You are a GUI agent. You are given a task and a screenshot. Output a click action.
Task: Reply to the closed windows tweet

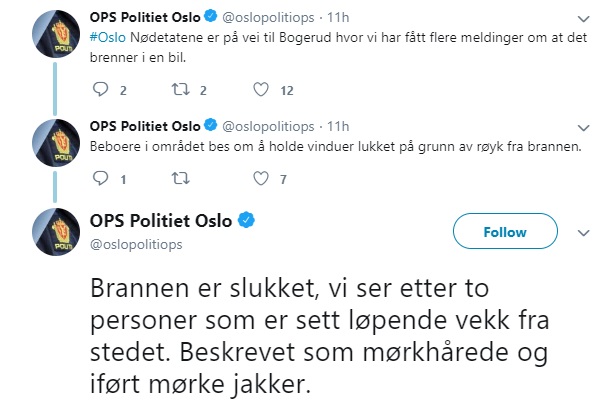pyautogui.click(x=99, y=179)
